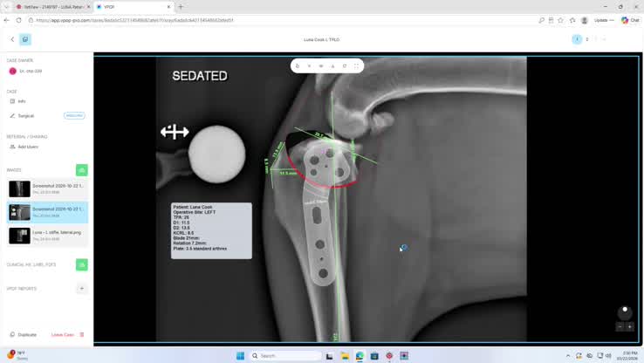644x363 pixels.
Task: Switch to the first browser tab
Action: tap(52, 7)
